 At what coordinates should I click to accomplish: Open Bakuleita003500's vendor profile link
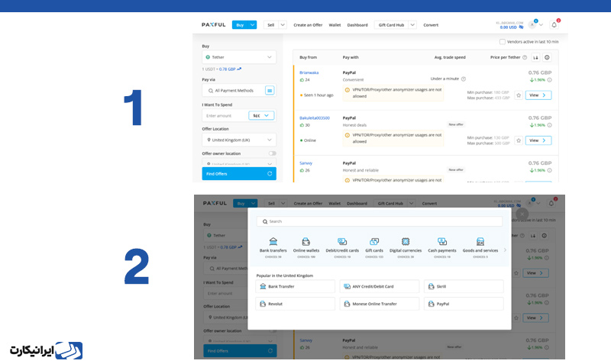tap(315, 118)
